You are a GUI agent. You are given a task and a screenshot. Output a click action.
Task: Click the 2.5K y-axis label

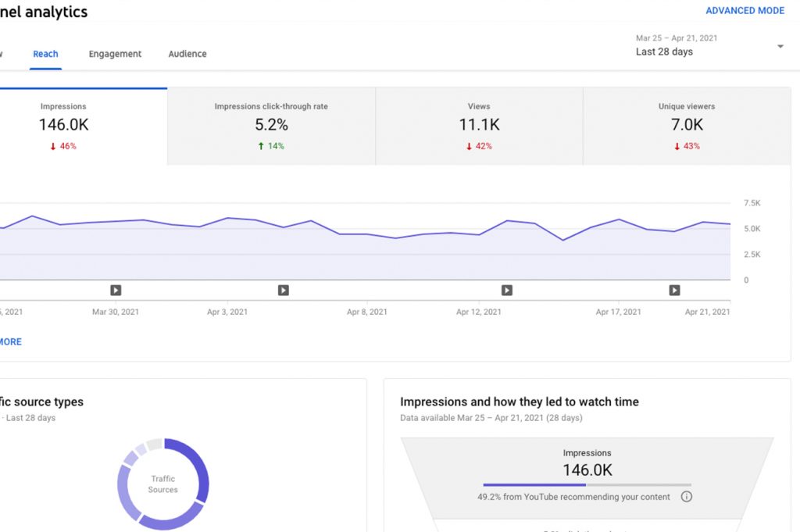[752, 254]
